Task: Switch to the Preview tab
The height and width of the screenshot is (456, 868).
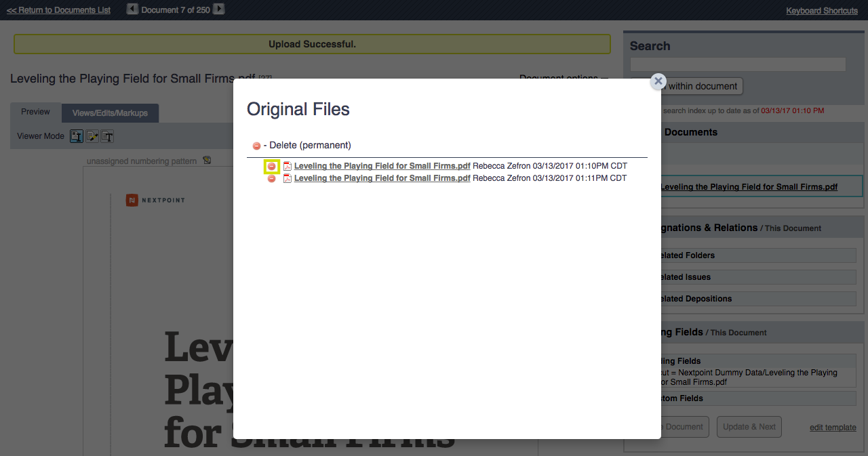Action: point(35,112)
